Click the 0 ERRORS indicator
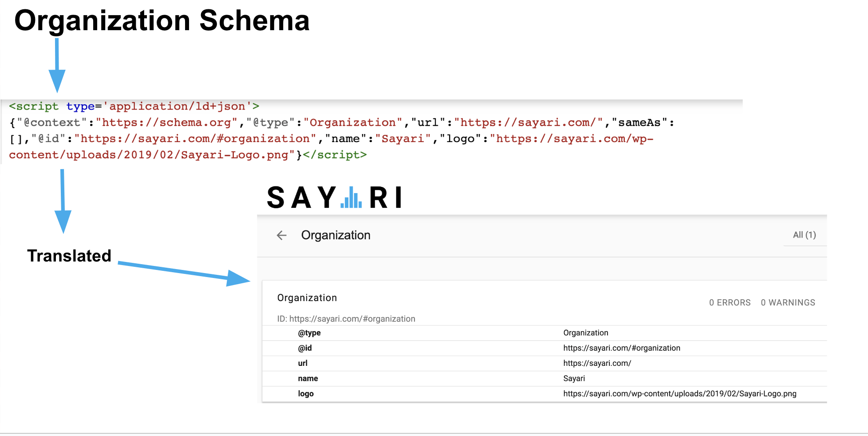 [730, 302]
